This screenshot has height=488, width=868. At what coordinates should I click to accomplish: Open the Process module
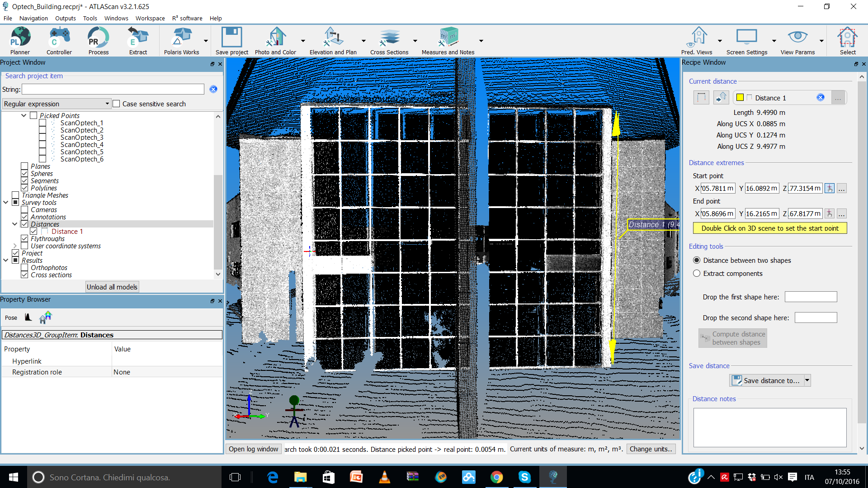point(98,40)
